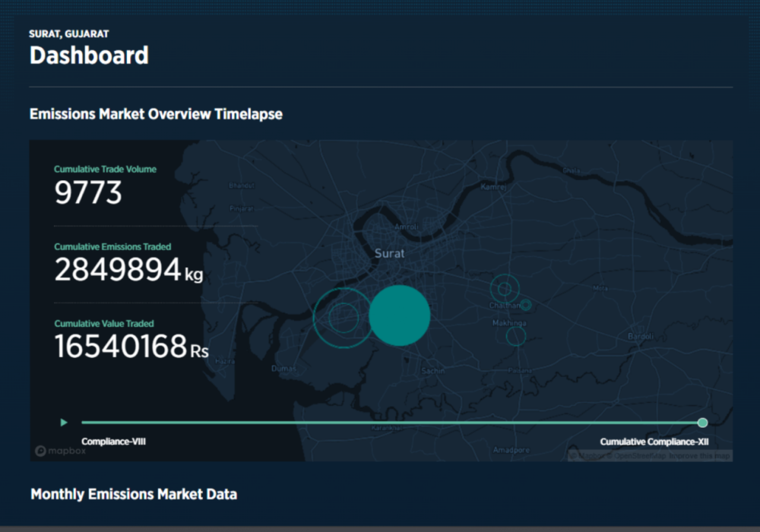Screen dimensions: 760x532
Task: Select the large solid teal emission bubble
Action: (x=400, y=315)
